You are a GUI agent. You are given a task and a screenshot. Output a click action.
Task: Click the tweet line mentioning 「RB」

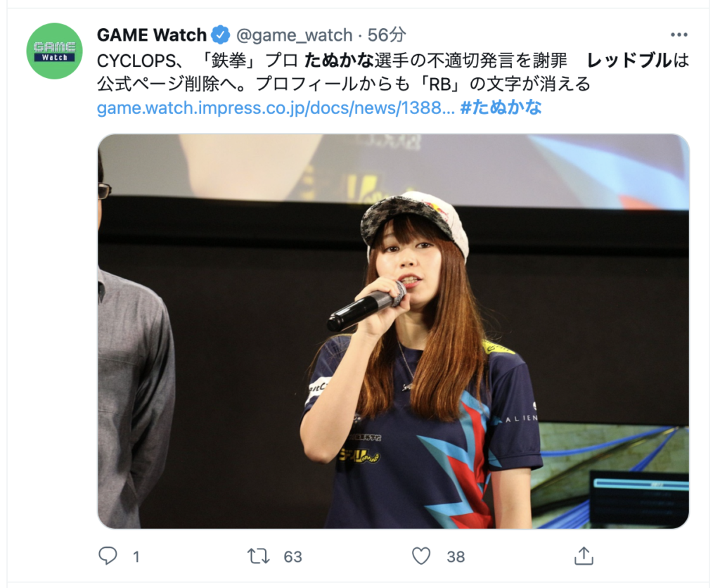343,84
